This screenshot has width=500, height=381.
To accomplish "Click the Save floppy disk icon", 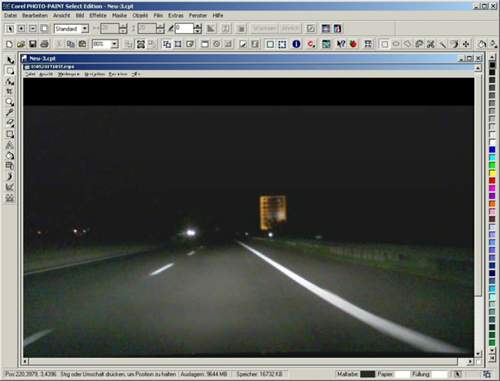I will click(33, 44).
